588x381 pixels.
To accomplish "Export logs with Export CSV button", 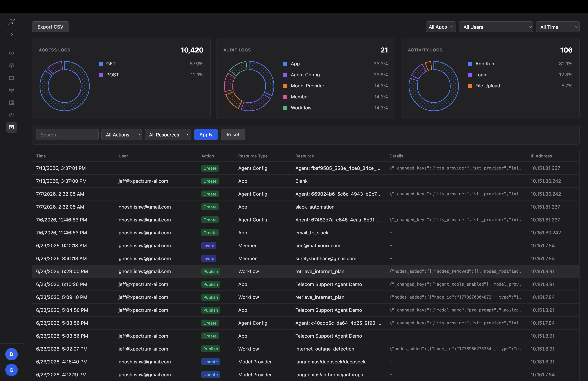I will pos(50,27).
